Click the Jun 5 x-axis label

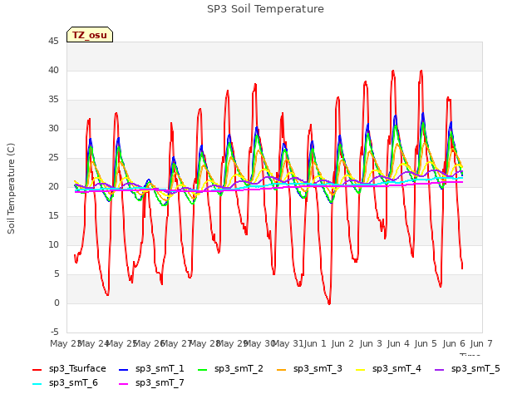[426, 343]
